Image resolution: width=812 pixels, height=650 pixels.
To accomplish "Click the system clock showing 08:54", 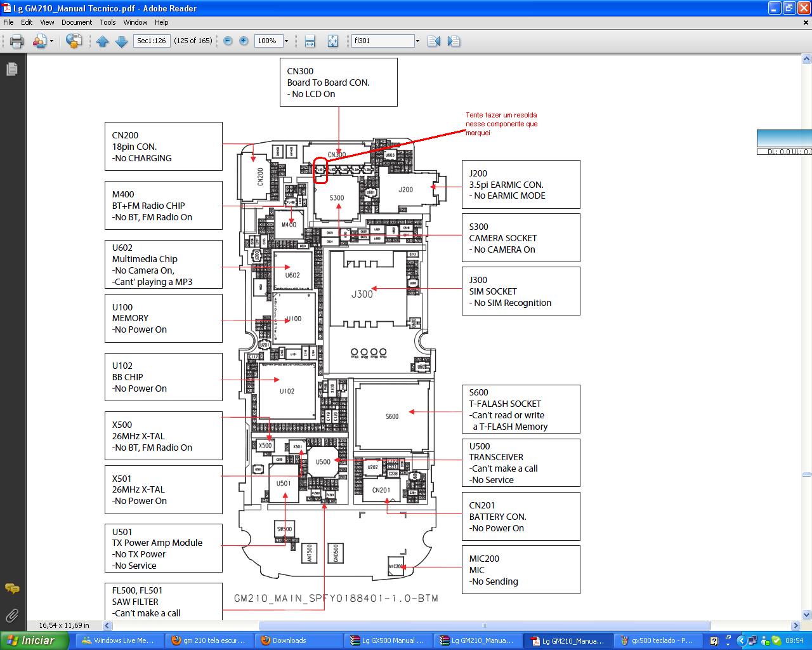I will click(x=794, y=641).
